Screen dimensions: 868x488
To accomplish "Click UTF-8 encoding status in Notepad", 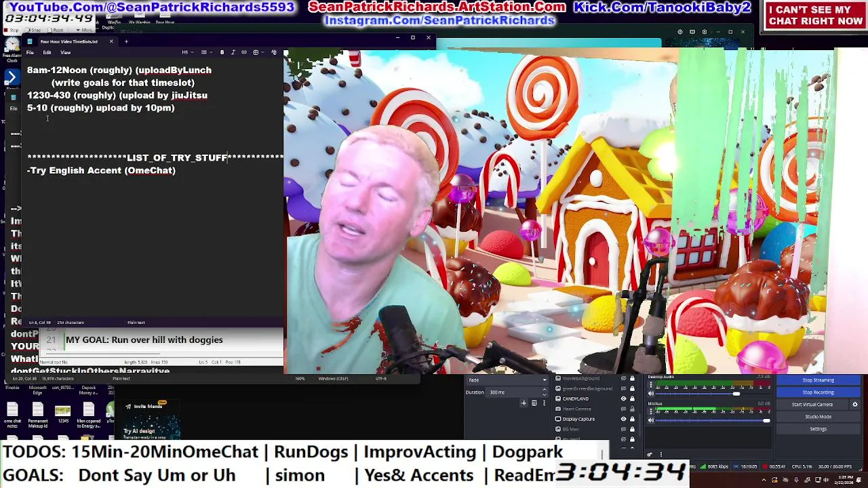I will (381, 378).
